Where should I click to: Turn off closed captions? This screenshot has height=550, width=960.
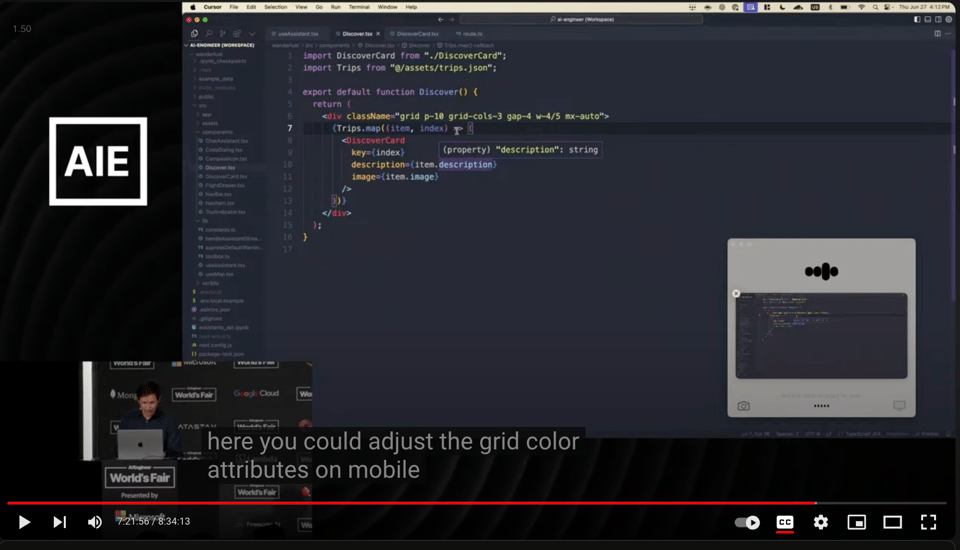(785, 522)
